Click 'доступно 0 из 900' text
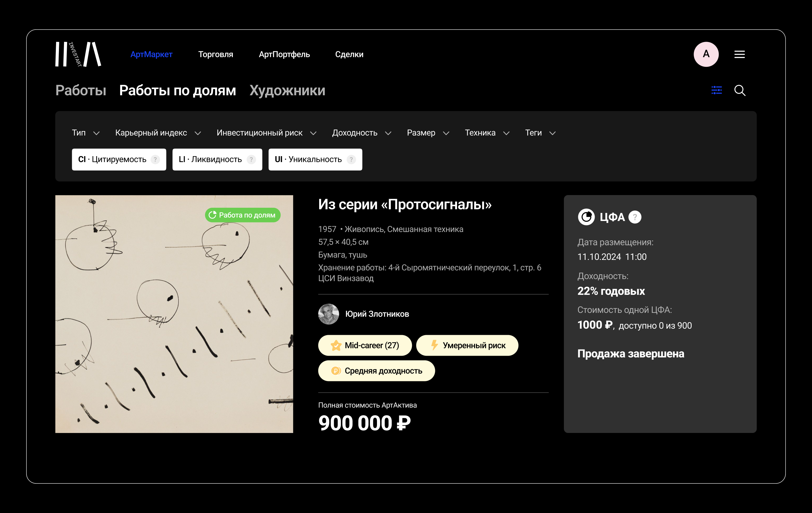 coord(655,326)
